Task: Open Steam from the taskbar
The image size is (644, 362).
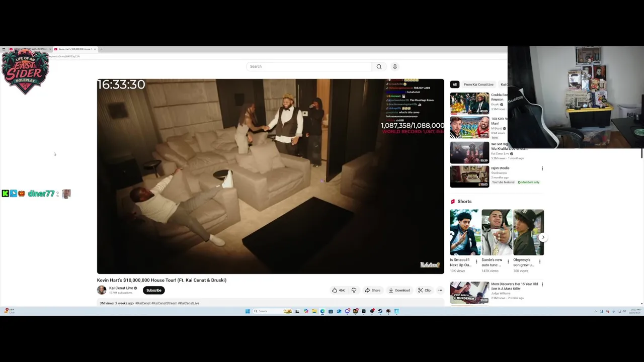Action: tap(380, 311)
